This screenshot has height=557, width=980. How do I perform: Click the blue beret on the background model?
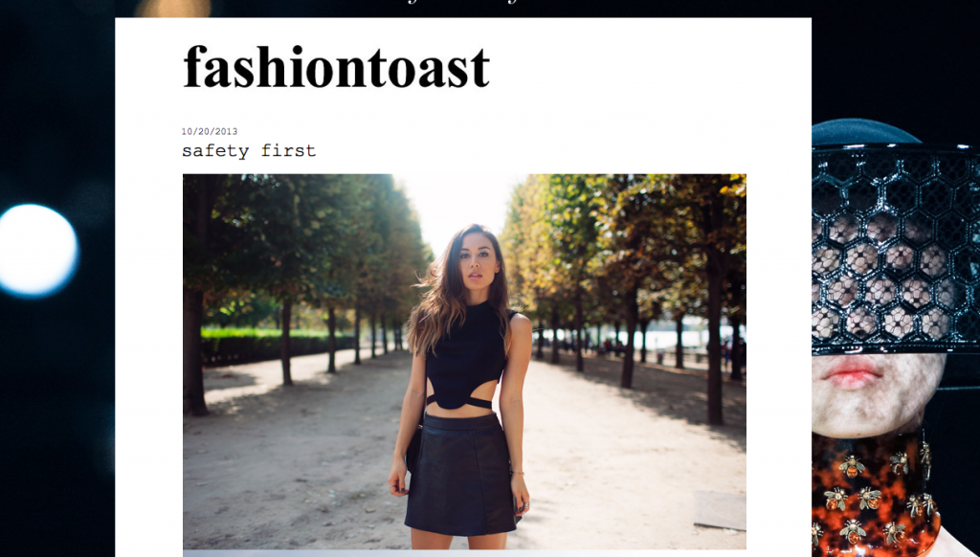[x=865, y=132]
